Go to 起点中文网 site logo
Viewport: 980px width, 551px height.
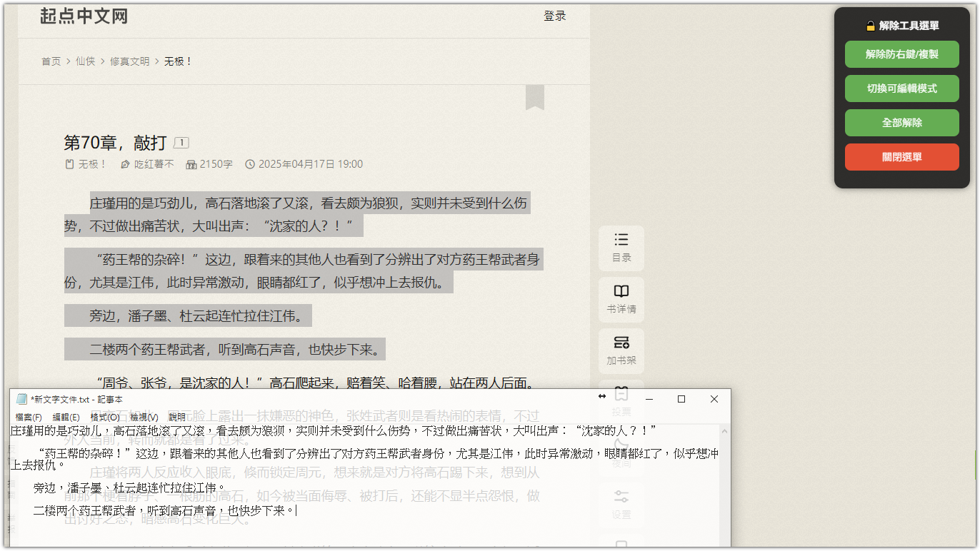pyautogui.click(x=84, y=16)
